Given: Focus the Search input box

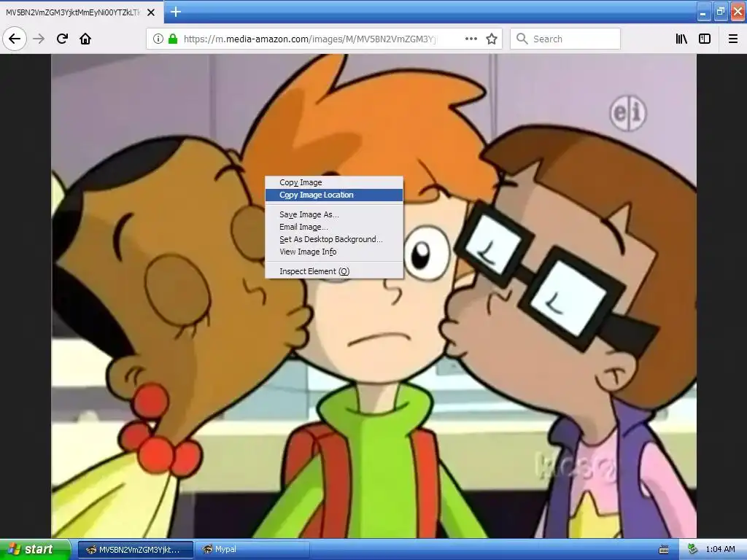Looking at the screenshot, I should point(565,39).
